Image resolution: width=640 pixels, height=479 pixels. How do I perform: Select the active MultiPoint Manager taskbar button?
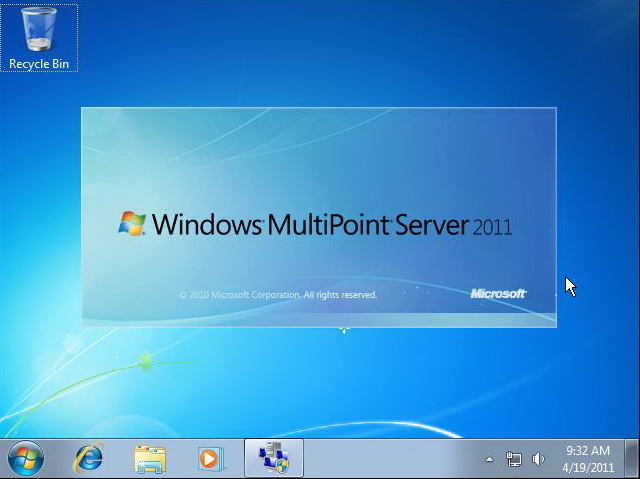tap(273, 458)
